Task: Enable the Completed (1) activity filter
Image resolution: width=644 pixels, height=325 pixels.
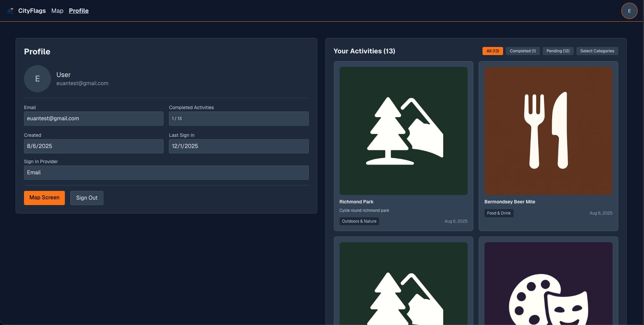Action: coord(522,51)
